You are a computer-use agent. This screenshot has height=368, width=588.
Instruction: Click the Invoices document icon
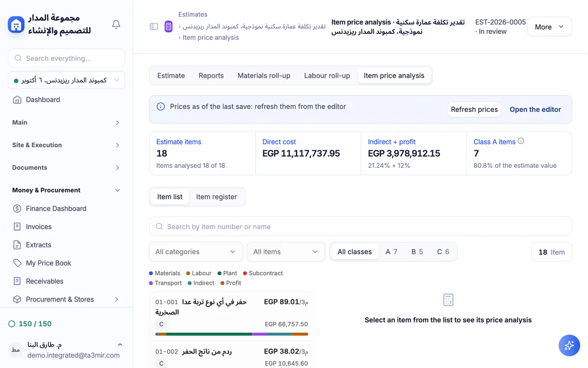coord(17,227)
